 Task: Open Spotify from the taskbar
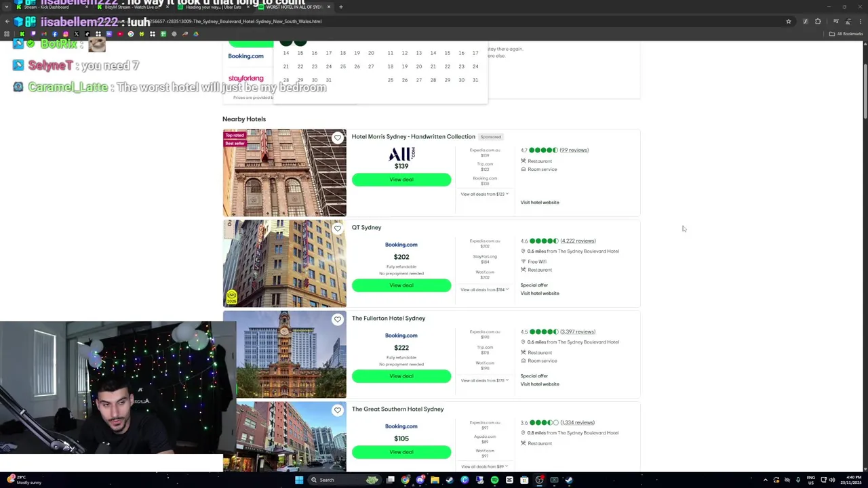point(494,480)
